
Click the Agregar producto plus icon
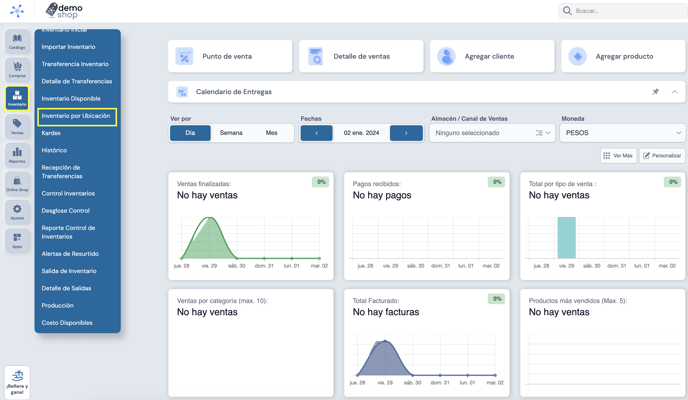577,57
